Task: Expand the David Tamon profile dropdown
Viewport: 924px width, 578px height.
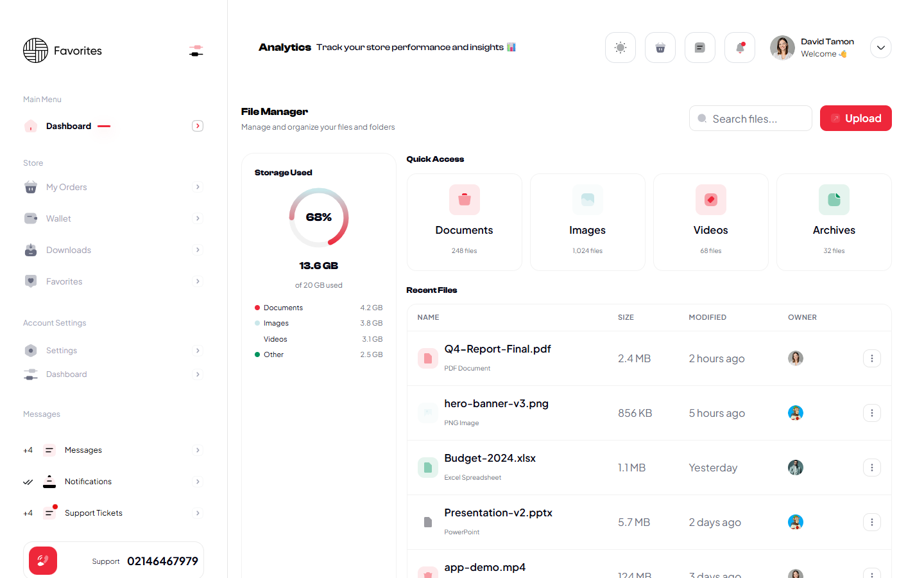Action: pyautogui.click(x=880, y=47)
